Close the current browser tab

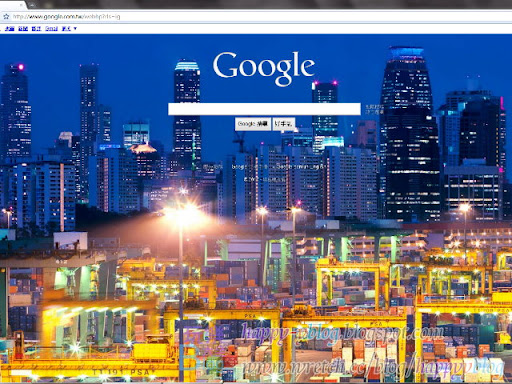click(22, 4)
